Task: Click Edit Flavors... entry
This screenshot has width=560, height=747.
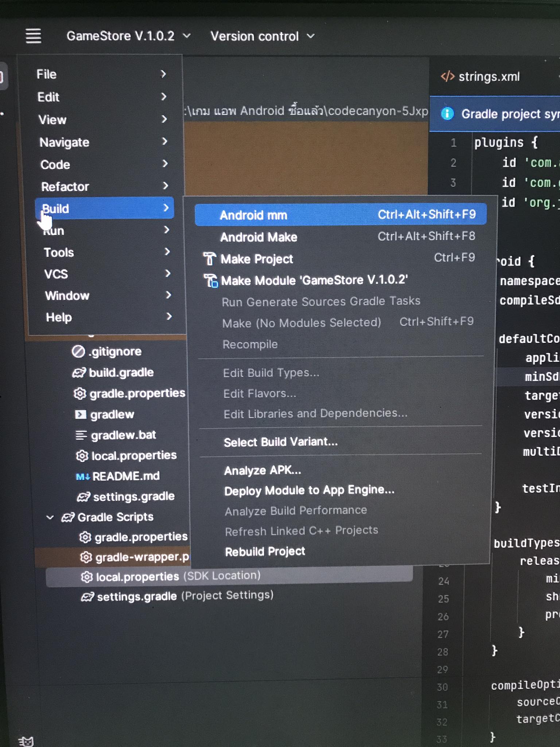Action: click(x=341, y=393)
